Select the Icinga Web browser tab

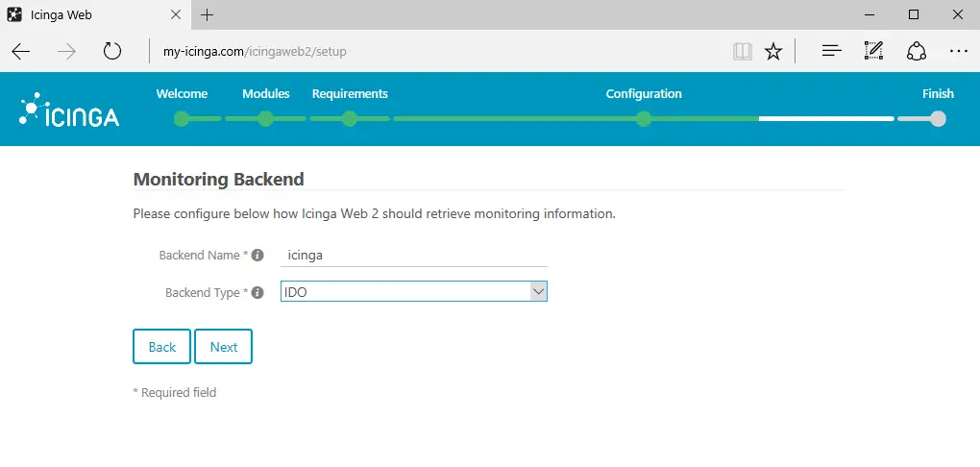[x=95, y=15]
